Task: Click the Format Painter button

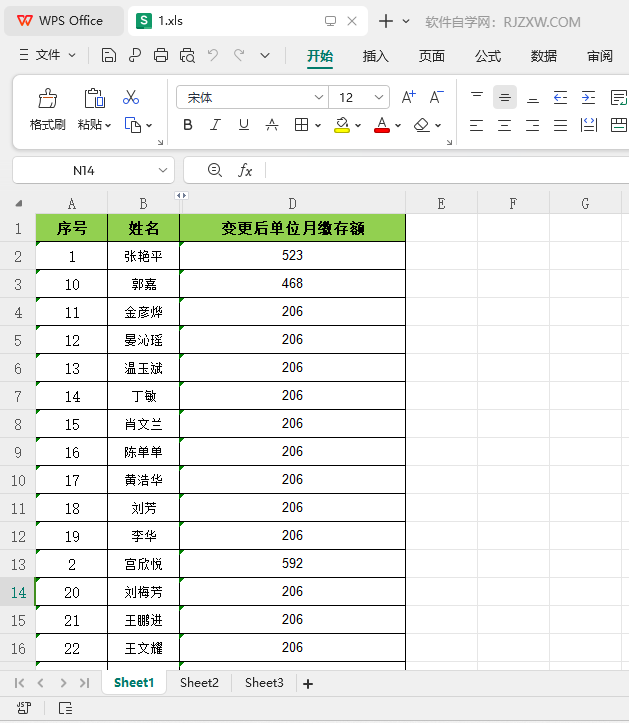Action: (47, 109)
